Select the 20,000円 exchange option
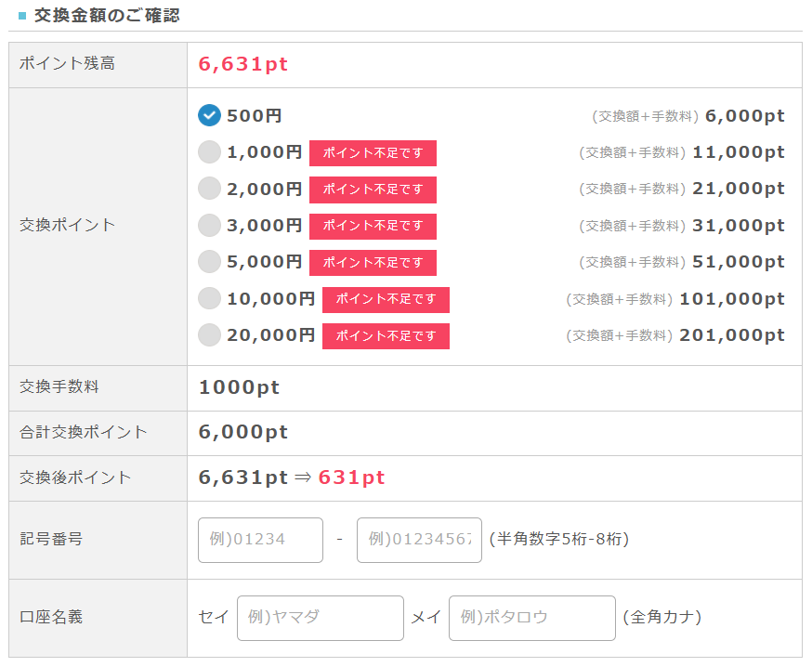Image resolution: width=812 pixels, height=667 pixels. pyautogui.click(x=209, y=335)
